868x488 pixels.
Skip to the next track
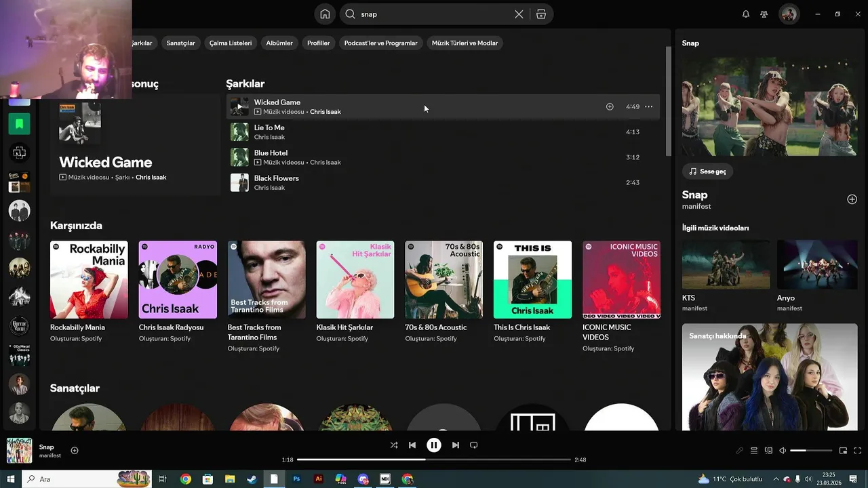456,445
